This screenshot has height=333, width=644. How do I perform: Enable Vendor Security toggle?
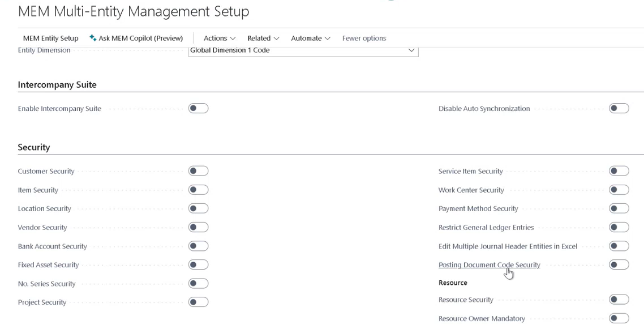point(199,227)
